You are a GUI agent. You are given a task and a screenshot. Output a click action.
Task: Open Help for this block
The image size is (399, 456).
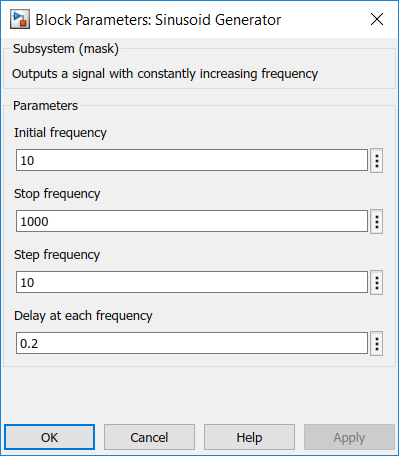pos(249,437)
